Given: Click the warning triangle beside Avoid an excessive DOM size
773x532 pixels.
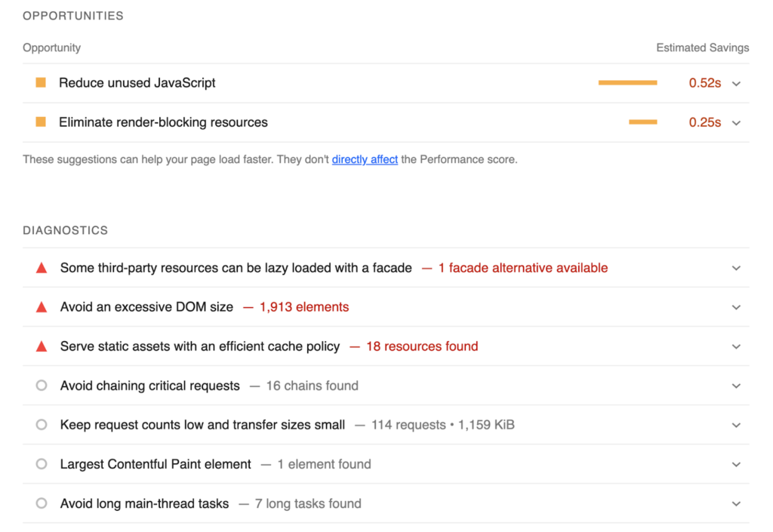Looking at the screenshot, I should (x=42, y=306).
